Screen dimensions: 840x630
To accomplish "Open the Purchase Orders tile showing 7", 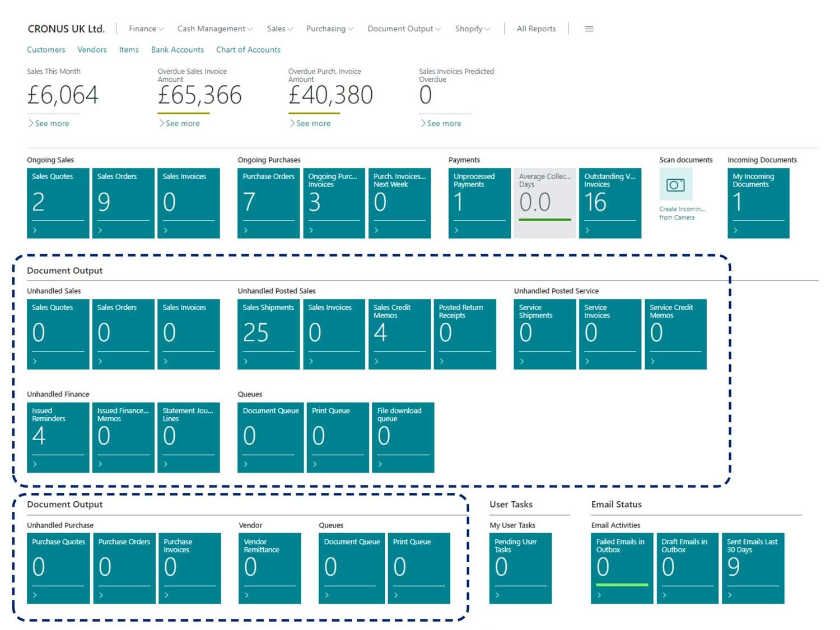I will coord(269,203).
